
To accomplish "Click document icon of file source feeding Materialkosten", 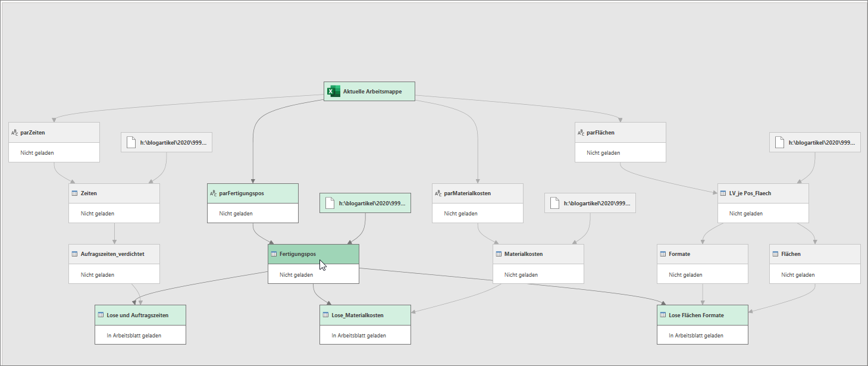I will pyautogui.click(x=555, y=204).
